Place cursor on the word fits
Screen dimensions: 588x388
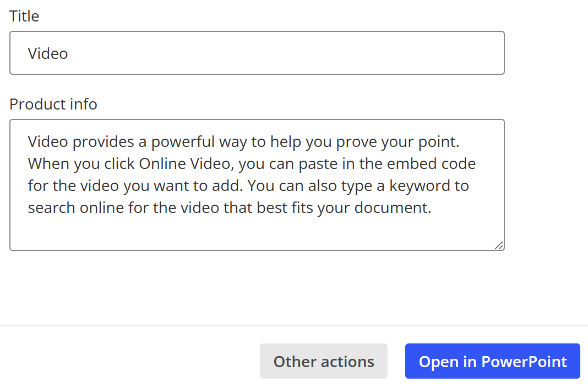[x=302, y=208]
